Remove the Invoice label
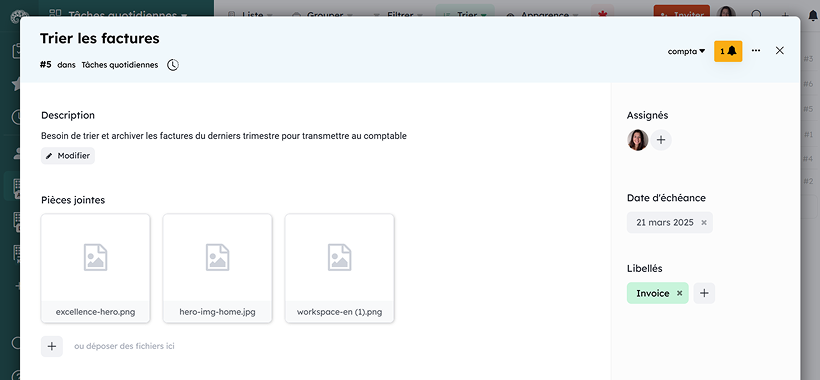This screenshot has height=380, width=820. pyautogui.click(x=679, y=293)
